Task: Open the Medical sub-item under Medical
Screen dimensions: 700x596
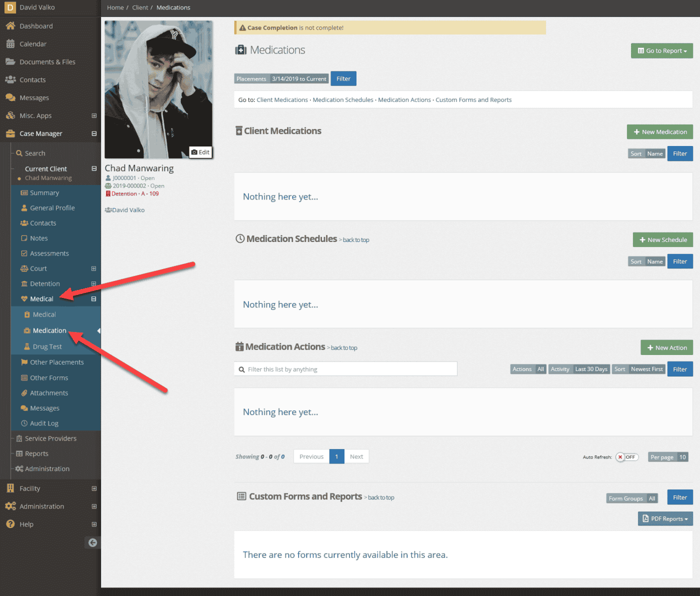Action: tap(44, 314)
